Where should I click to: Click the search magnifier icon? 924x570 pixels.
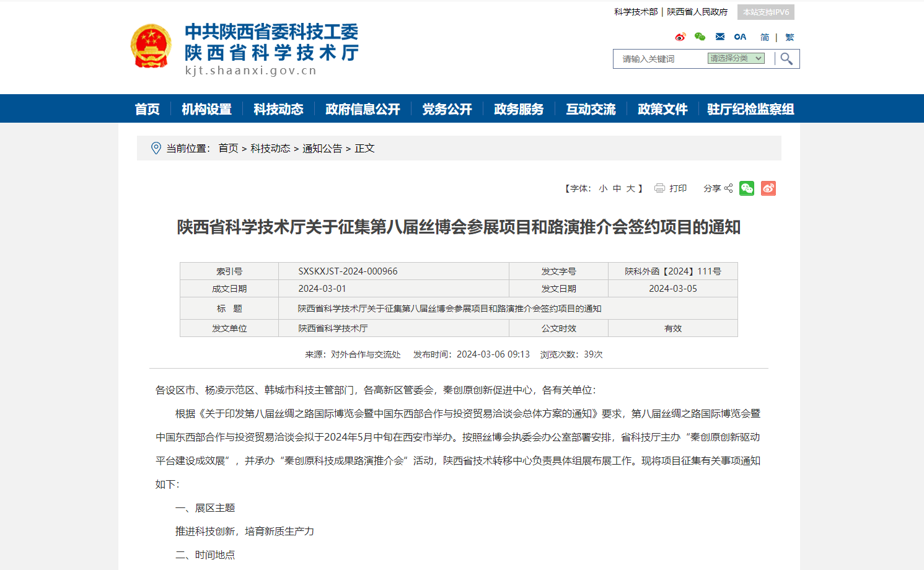pyautogui.click(x=786, y=59)
